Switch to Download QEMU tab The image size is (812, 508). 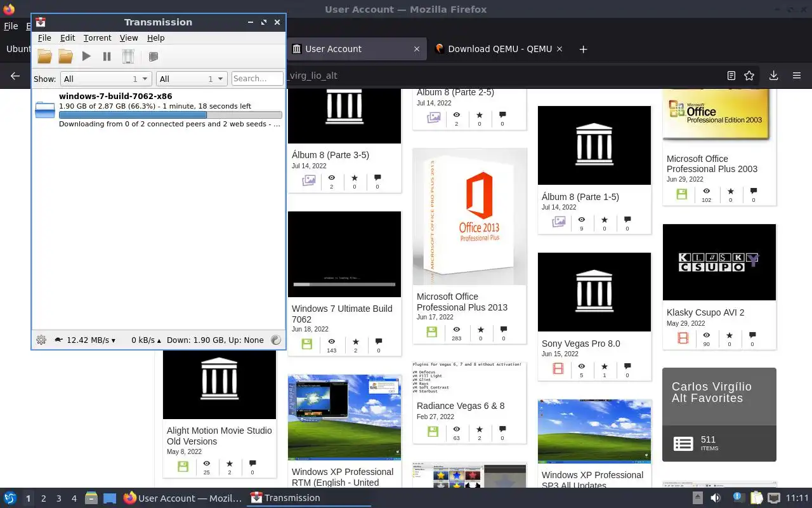pos(500,49)
